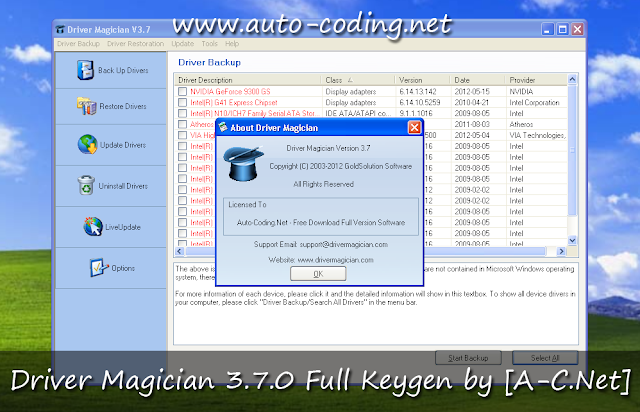Sort by the Provider column header
The image size is (640, 412).
(536, 80)
